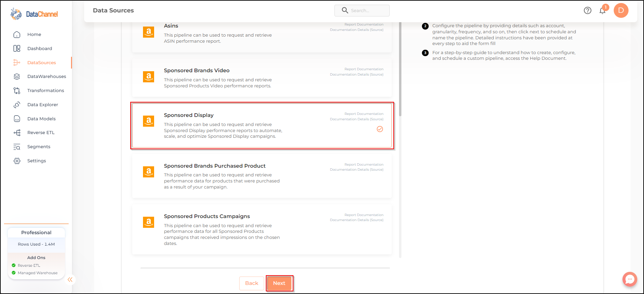
Task: Click the Reverse ETL add-on entry
Action: coord(29,265)
